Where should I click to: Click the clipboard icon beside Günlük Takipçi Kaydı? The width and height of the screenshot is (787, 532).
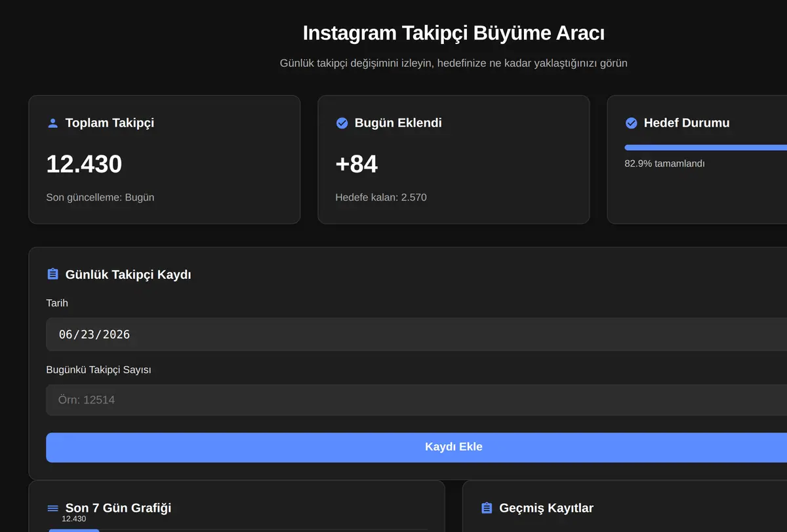(53, 274)
